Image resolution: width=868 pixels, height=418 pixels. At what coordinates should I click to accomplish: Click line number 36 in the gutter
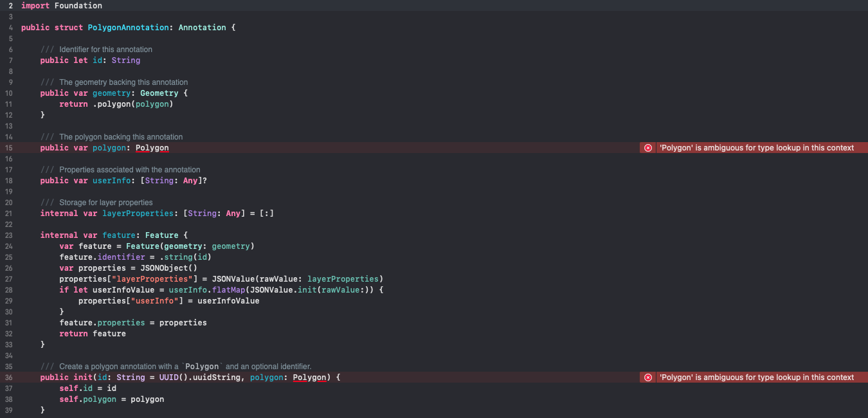click(x=9, y=377)
